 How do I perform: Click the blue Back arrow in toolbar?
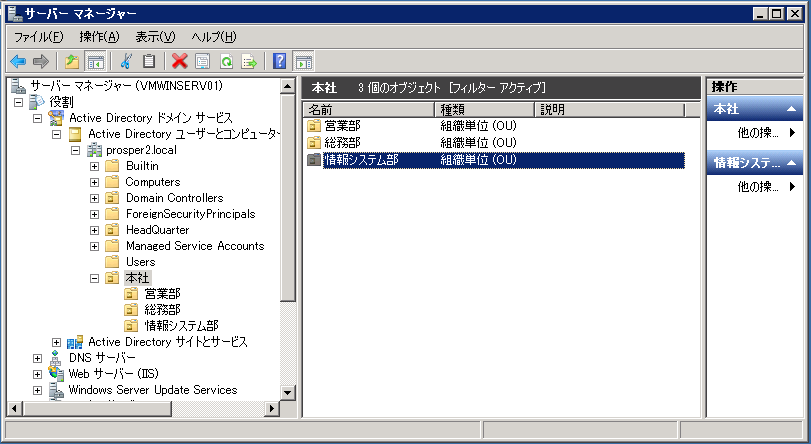[x=18, y=61]
